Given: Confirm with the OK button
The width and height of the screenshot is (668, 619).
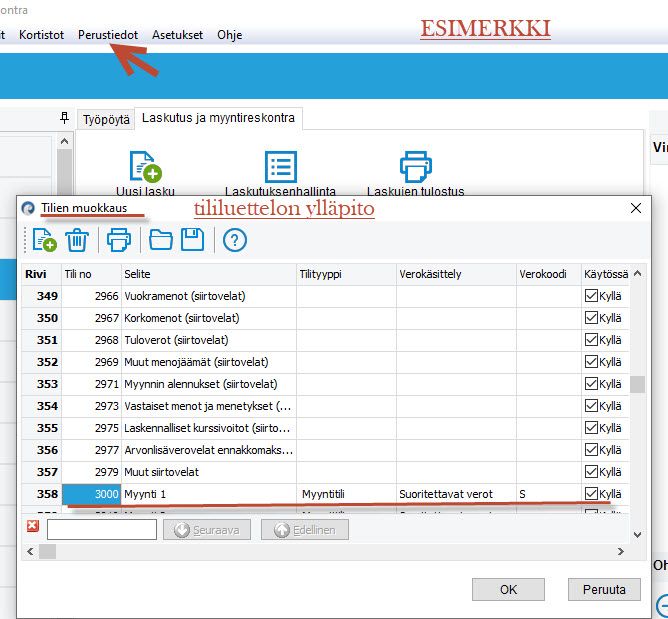Looking at the screenshot, I should point(508,590).
